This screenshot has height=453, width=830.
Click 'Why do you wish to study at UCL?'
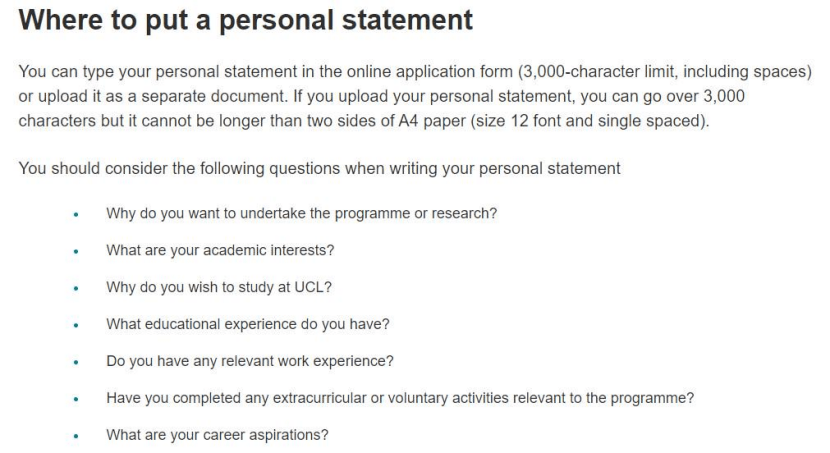[219, 287]
